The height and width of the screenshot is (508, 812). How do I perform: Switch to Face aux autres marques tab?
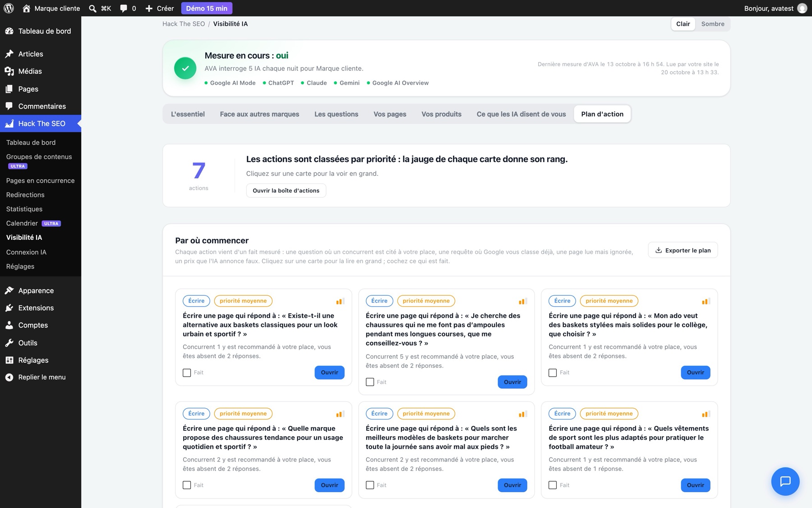(x=259, y=114)
